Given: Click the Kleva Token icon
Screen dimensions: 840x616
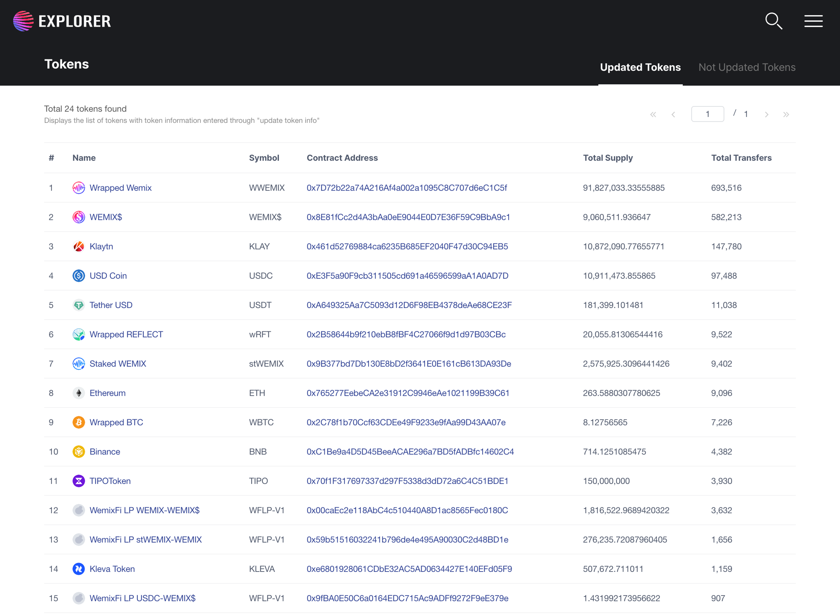Looking at the screenshot, I should (x=79, y=569).
